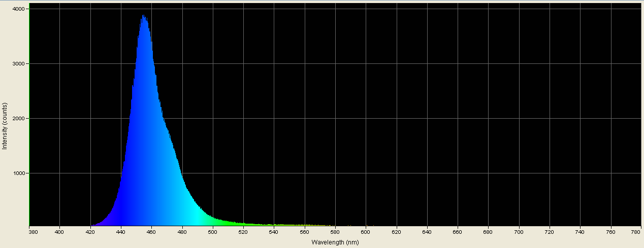Click the 600 wavelength axis tick label

coord(366,232)
